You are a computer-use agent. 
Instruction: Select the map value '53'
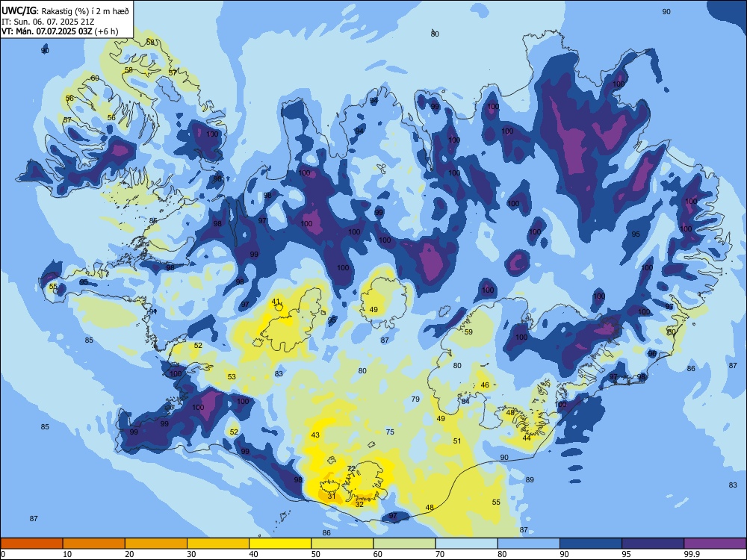point(232,376)
